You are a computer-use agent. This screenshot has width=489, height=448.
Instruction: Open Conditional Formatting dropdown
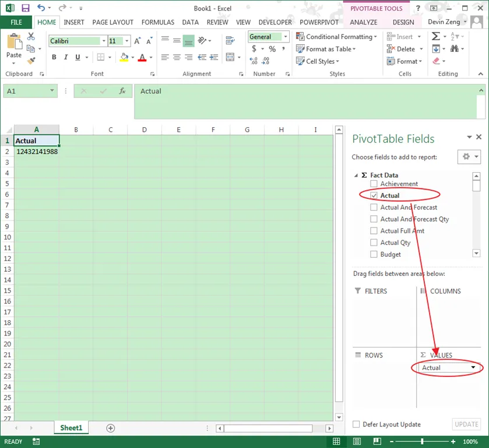[x=337, y=37]
